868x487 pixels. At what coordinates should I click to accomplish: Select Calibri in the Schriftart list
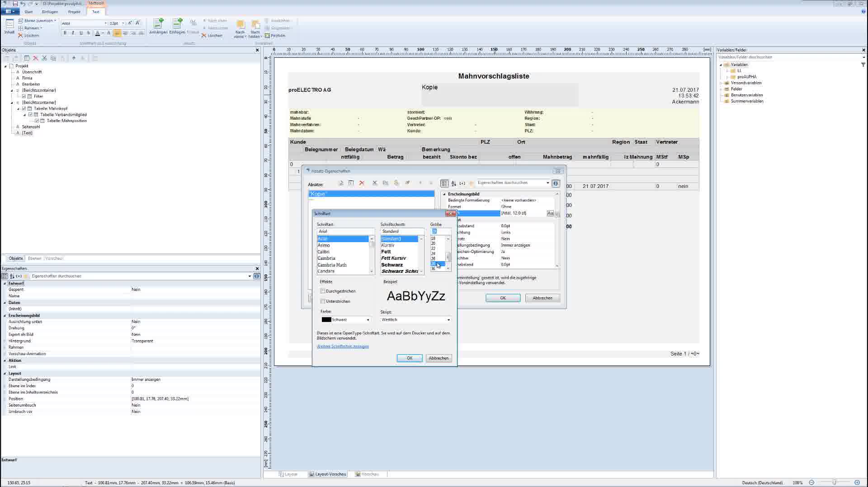(x=323, y=252)
